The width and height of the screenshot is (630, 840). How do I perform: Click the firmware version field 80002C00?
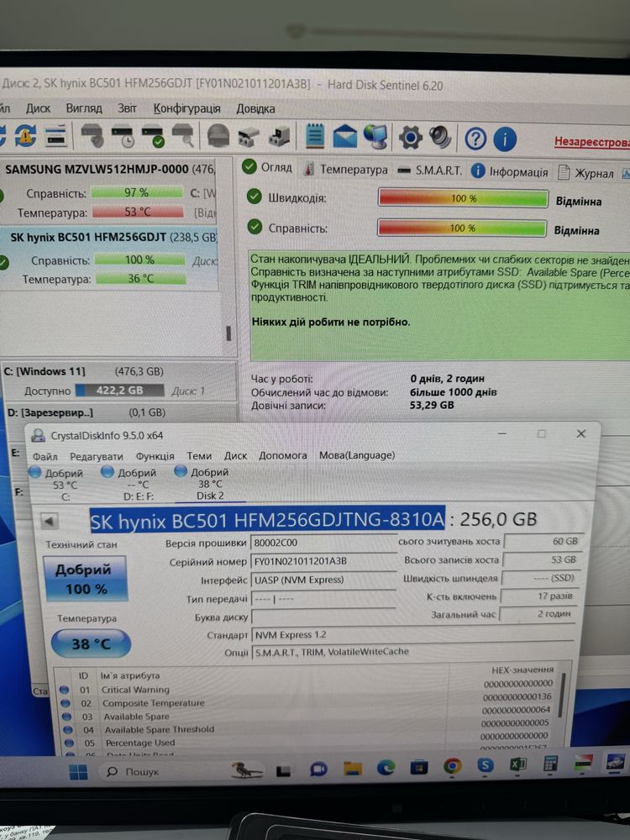[323, 542]
